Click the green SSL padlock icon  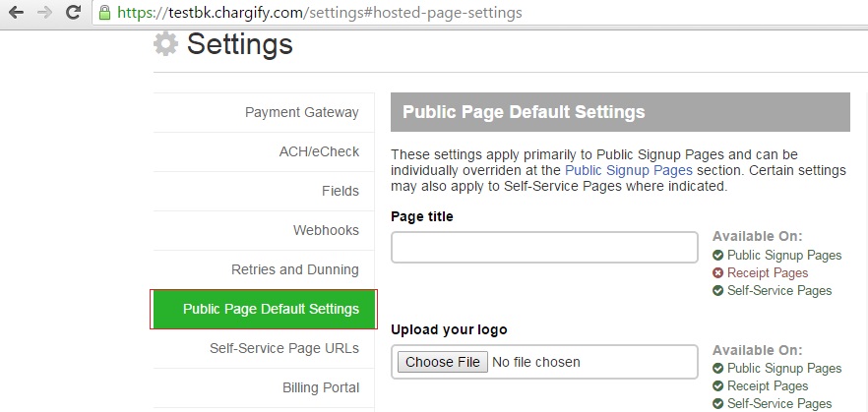coord(104,12)
